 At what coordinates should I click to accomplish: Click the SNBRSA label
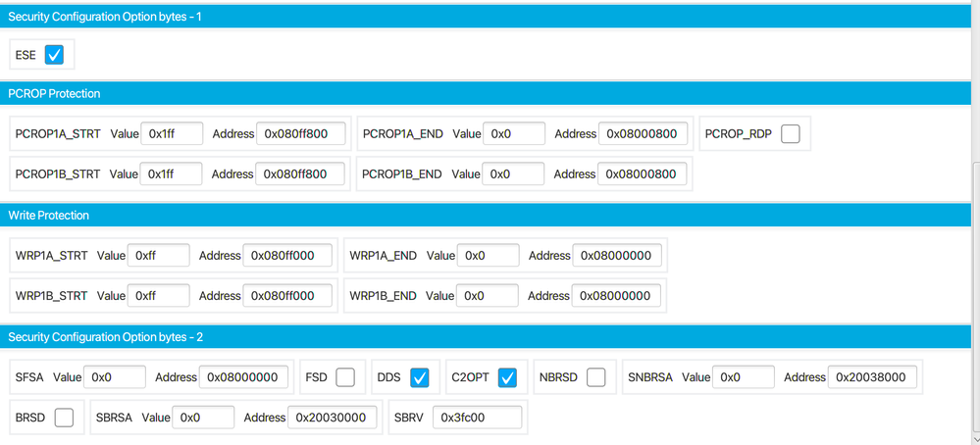(650, 377)
